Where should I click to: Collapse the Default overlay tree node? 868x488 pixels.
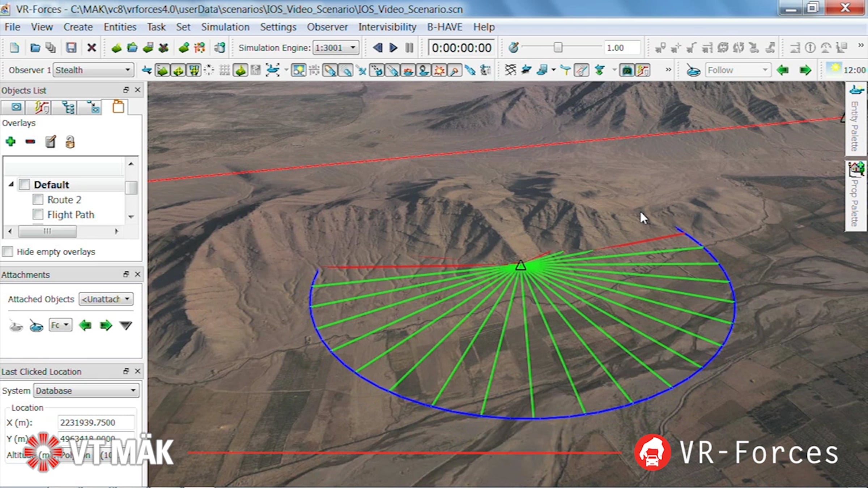point(11,184)
